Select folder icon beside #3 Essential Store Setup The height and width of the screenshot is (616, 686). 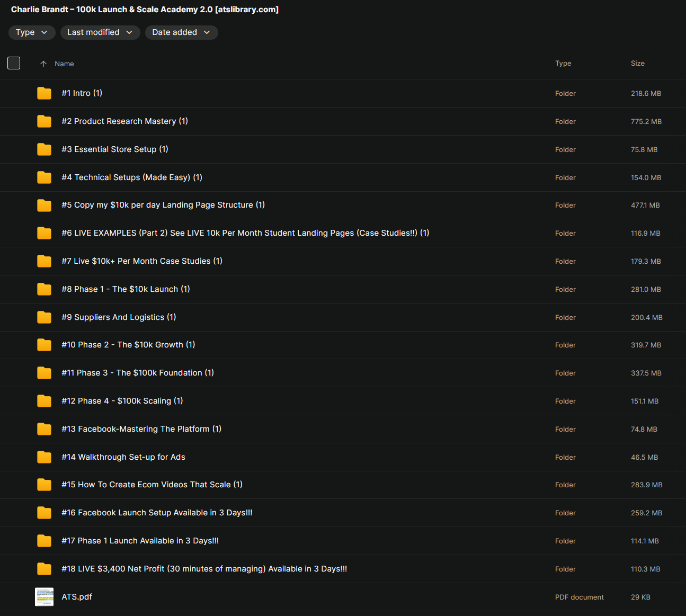pos(44,149)
